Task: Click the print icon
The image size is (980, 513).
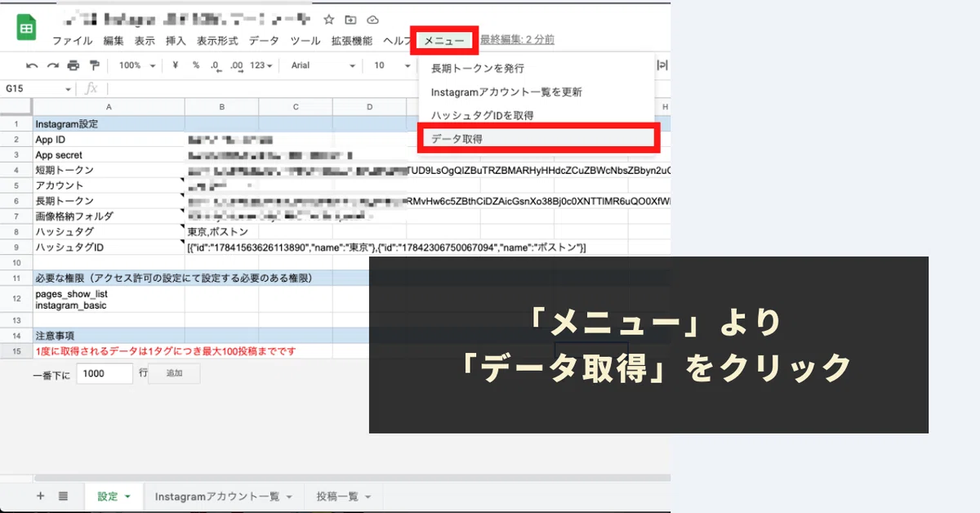Action: 73,65
